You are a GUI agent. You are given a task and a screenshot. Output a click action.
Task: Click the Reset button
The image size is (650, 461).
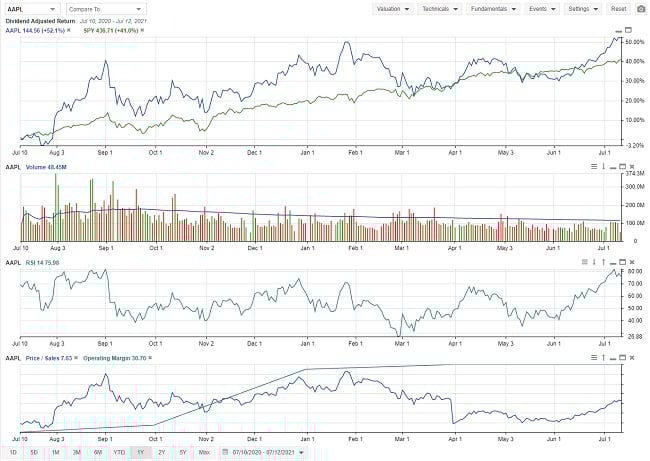(618, 9)
